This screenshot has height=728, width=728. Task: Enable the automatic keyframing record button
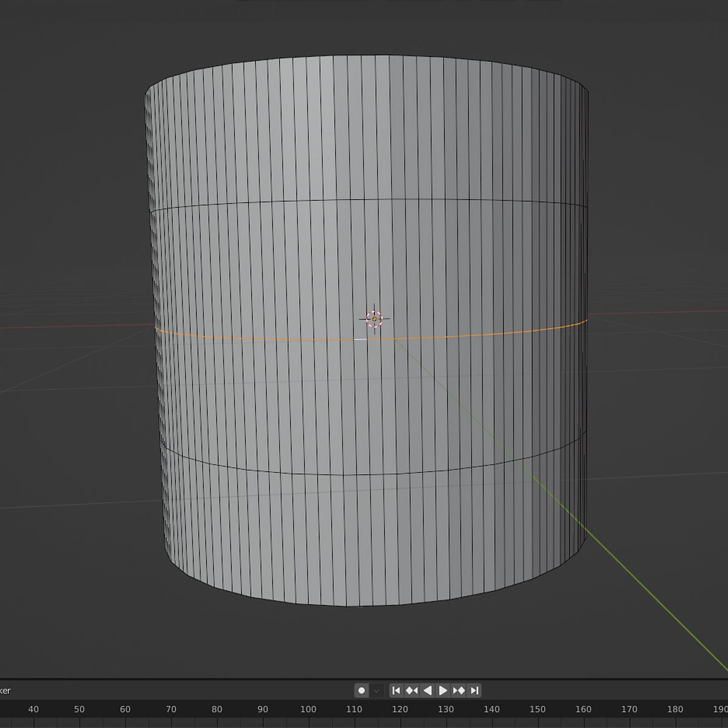[362, 690]
